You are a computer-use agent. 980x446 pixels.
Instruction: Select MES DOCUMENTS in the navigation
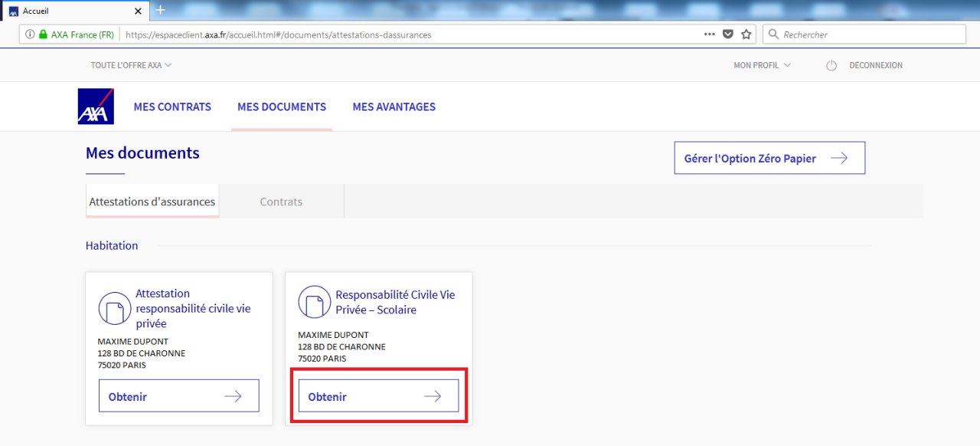[282, 107]
